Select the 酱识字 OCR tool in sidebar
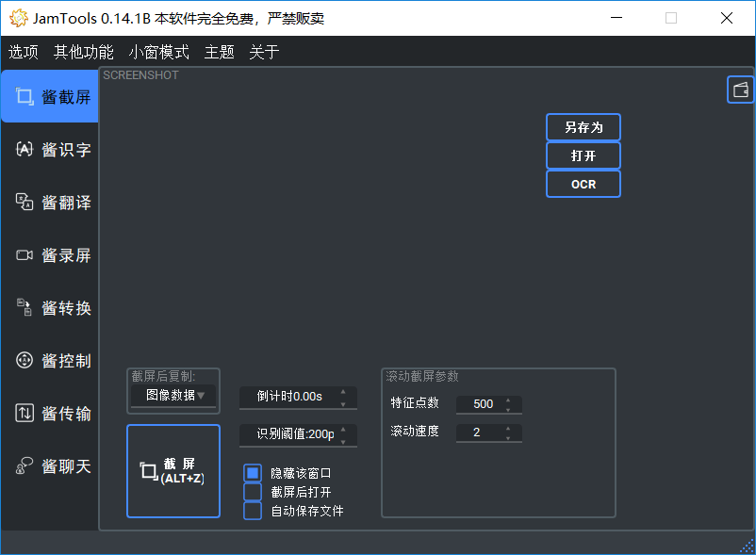Image resolution: width=756 pixels, height=555 pixels. coord(52,149)
